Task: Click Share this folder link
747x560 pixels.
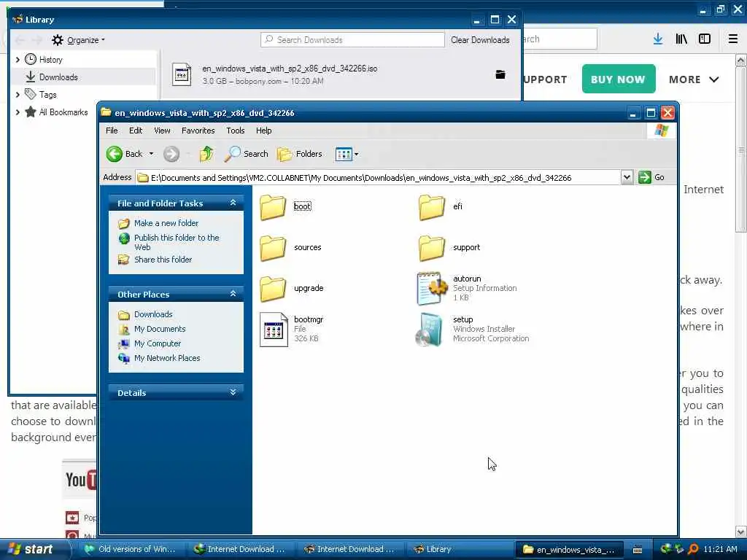Action: tap(163, 260)
